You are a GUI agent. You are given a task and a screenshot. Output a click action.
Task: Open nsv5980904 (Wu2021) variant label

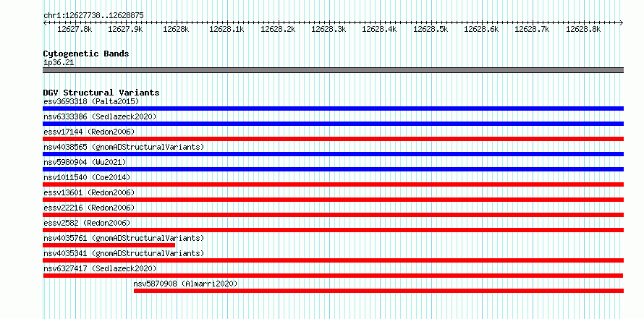tap(85, 162)
